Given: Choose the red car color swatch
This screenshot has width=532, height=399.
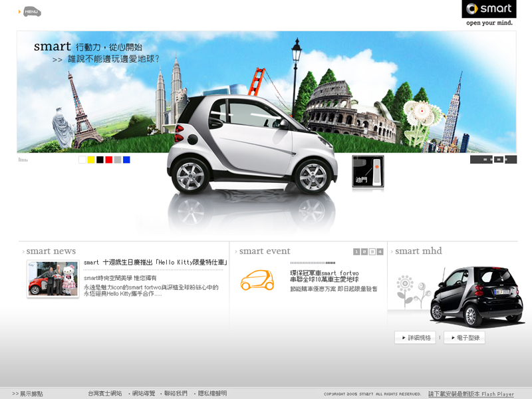Looking at the screenshot, I should pyautogui.click(x=108, y=160).
